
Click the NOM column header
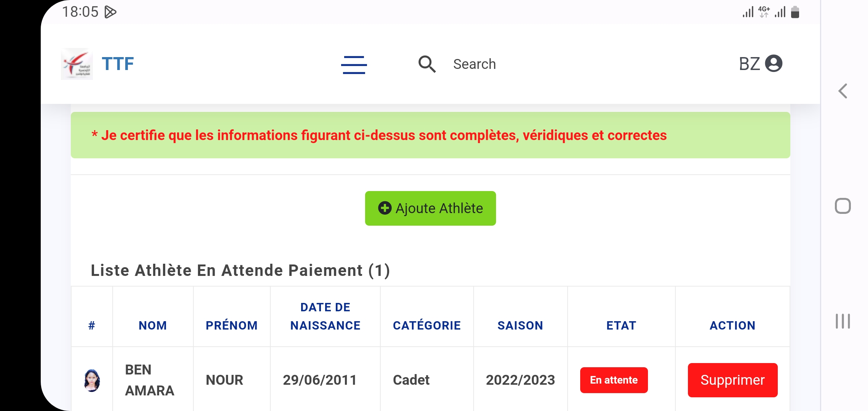click(153, 325)
